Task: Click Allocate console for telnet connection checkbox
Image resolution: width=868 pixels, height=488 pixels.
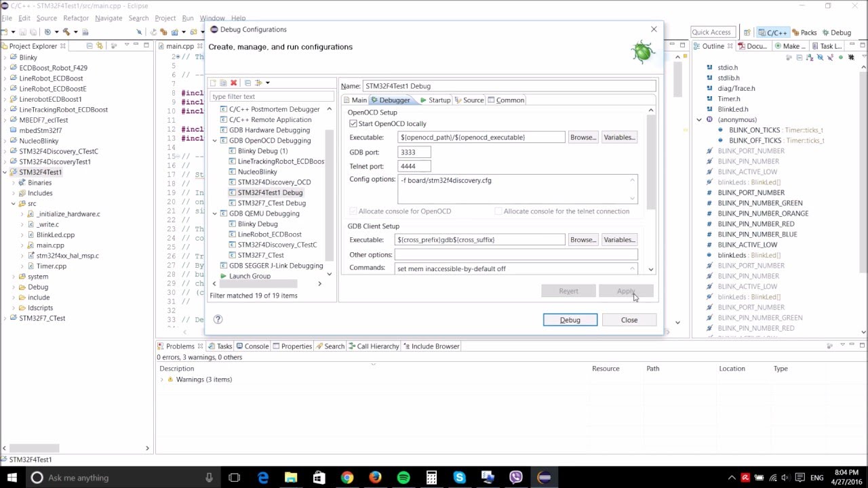Action: tap(498, 211)
